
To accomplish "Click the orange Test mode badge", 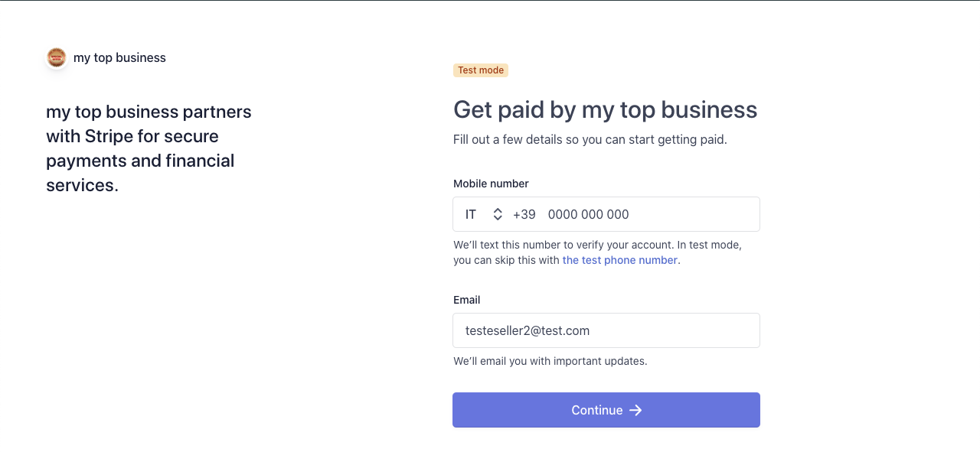I will point(481,70).
